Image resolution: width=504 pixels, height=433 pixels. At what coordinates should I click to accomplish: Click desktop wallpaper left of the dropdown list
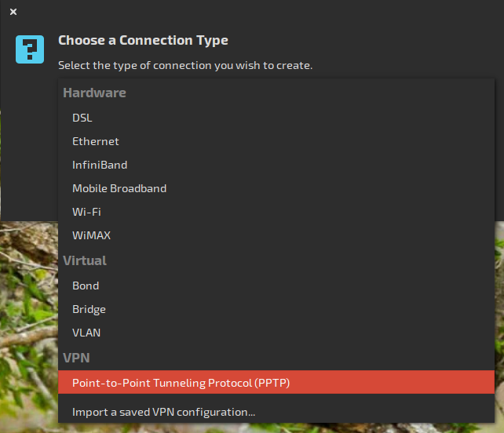tap(28, 314)
